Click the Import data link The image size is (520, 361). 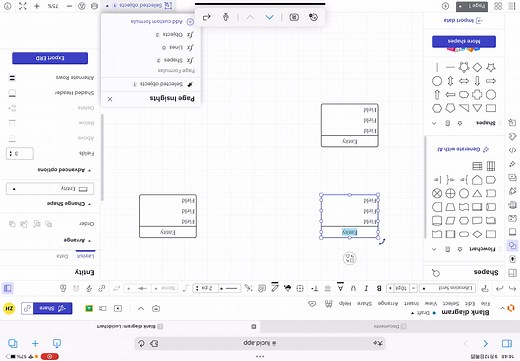pos(463,20)
